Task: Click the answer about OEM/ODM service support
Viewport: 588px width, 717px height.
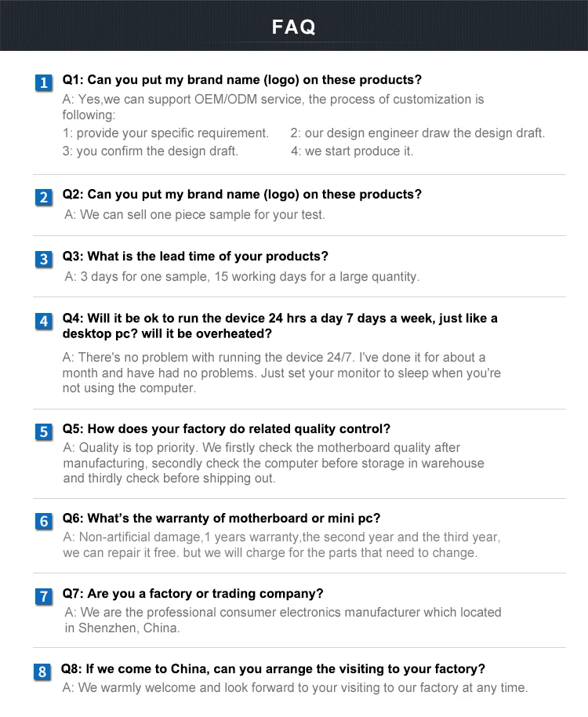Action: (x=273, y=100)
